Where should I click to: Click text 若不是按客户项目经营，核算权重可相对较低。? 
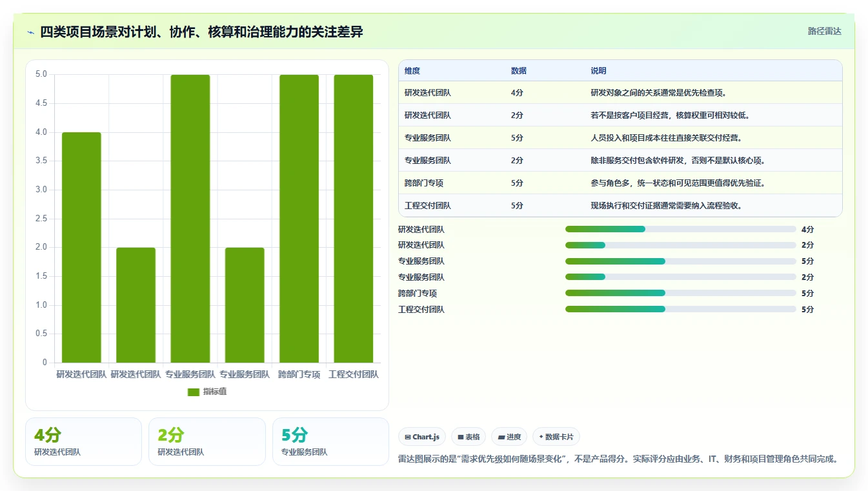(x=670, y=115)
